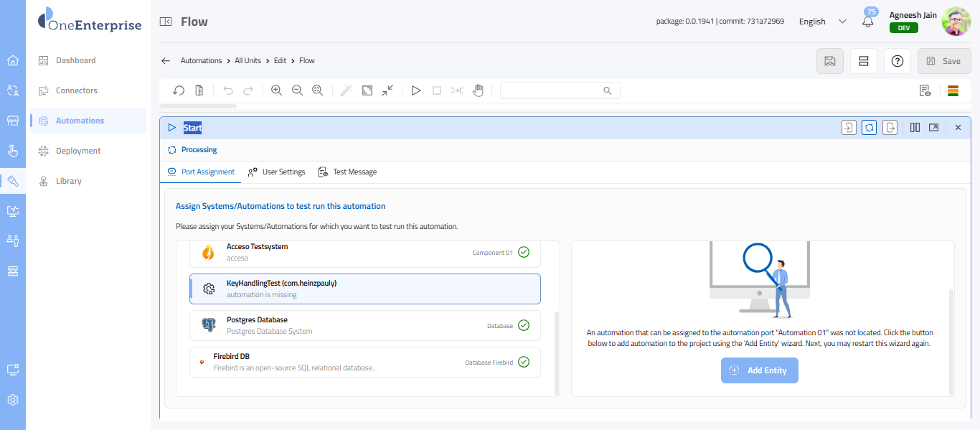The width and height of the screenshot is (980, 430).
Task: Open the help question mark button
Action: pyautogui.click(x=897, y=61)
